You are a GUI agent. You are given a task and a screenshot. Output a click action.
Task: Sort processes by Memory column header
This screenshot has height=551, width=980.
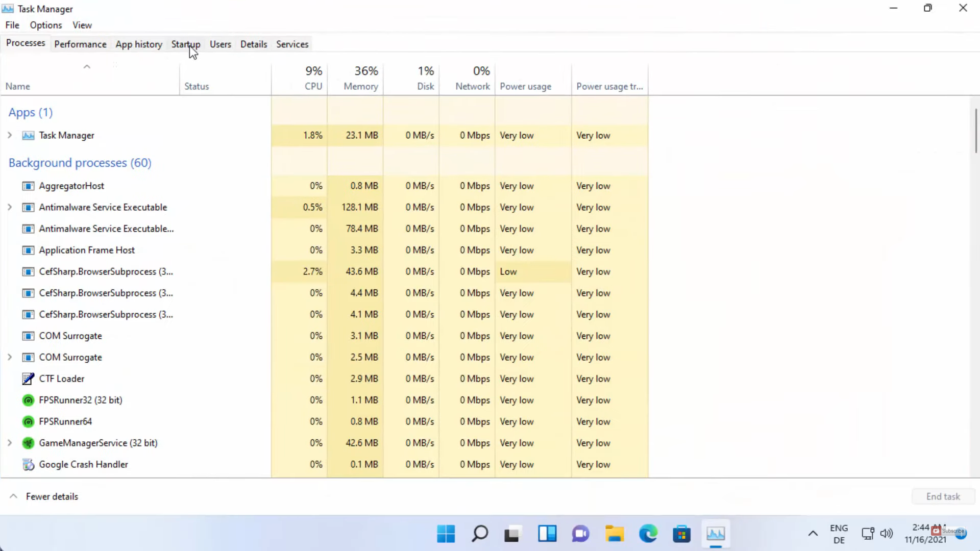(x=360, y=86)
